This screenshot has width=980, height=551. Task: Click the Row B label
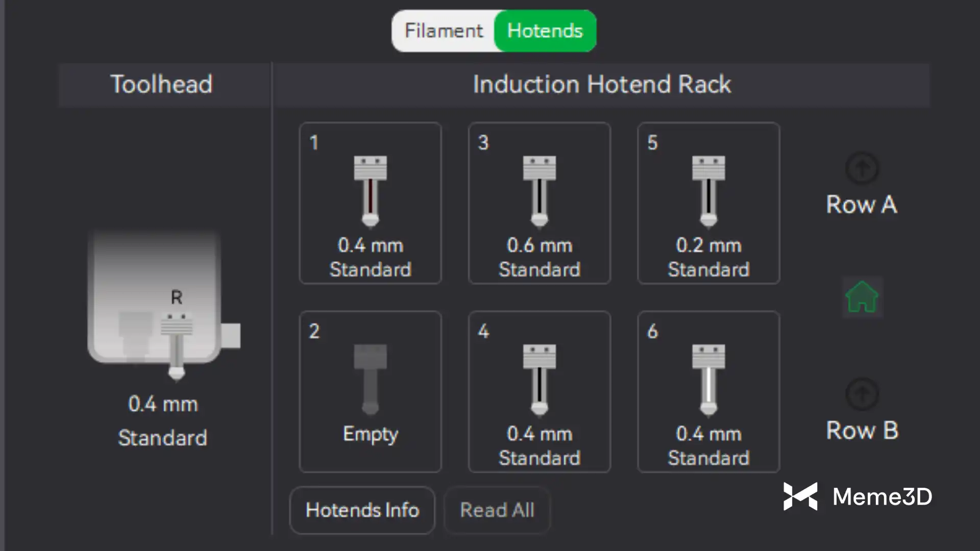coord(862,431)
